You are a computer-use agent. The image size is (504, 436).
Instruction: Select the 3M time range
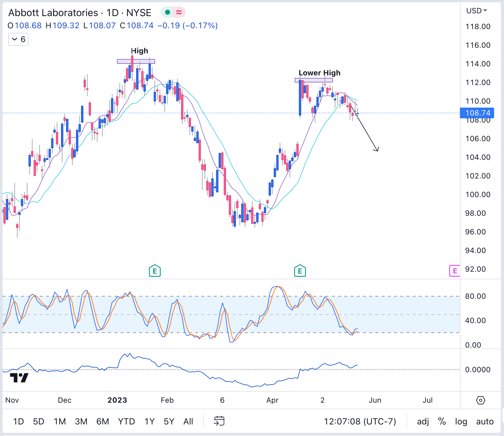(x=81, y=422)
